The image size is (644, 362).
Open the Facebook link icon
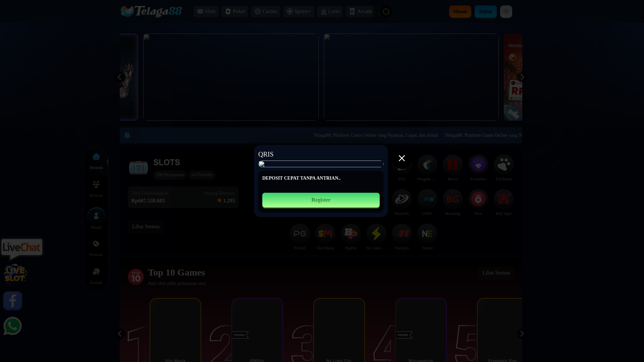[13, 301]
